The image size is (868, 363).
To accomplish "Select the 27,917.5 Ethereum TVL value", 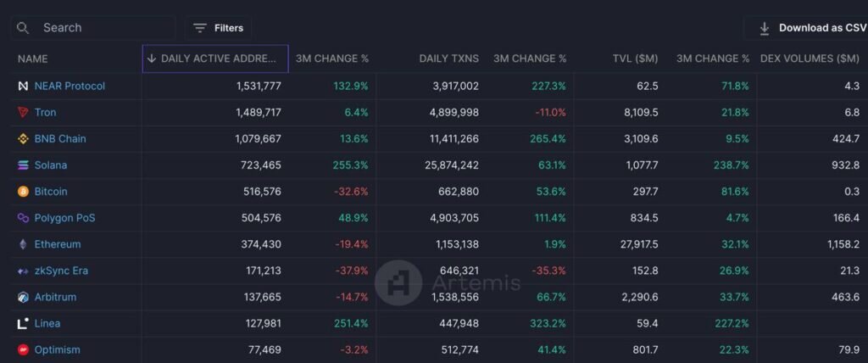I will 640,244.
